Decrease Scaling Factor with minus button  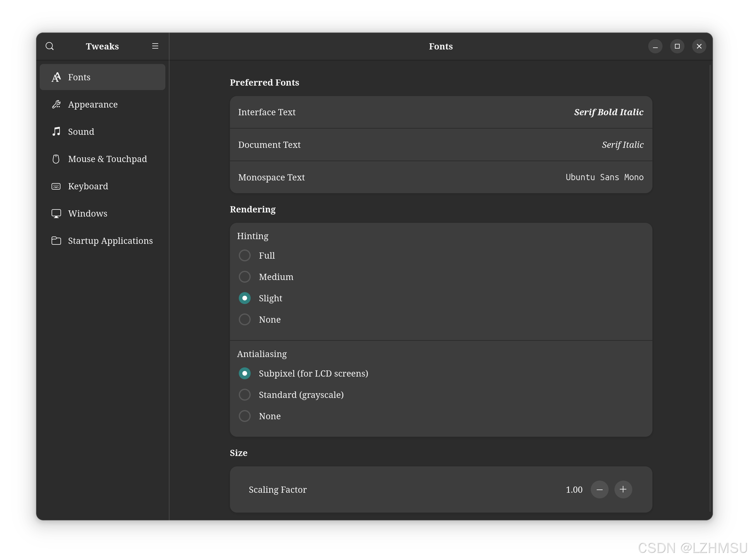(x=599, y=489)
